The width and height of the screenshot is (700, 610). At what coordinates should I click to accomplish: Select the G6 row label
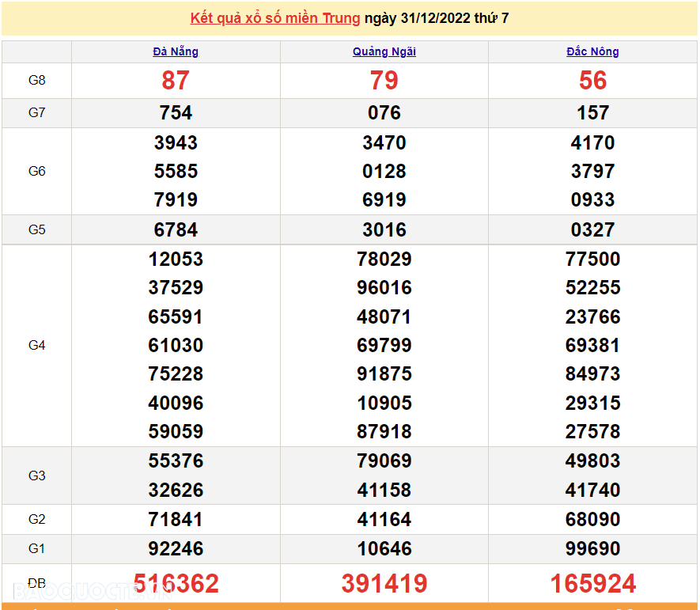[36, 172]
